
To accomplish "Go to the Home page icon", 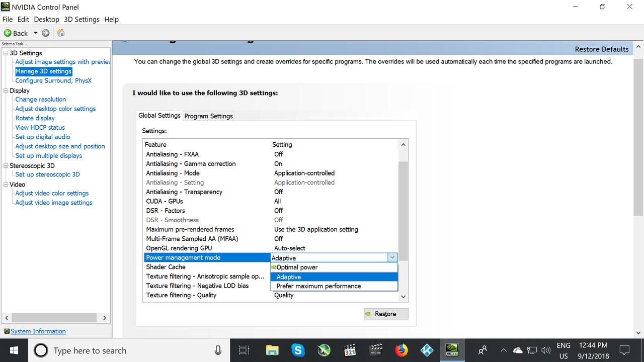I will pyautogui.click(x=61, y=33).
